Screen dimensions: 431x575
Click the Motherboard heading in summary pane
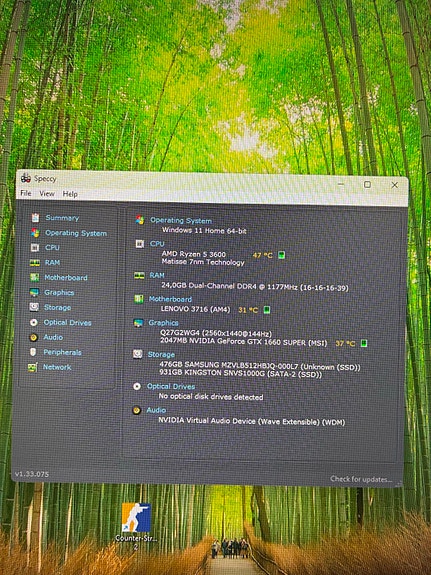(170, 299)
